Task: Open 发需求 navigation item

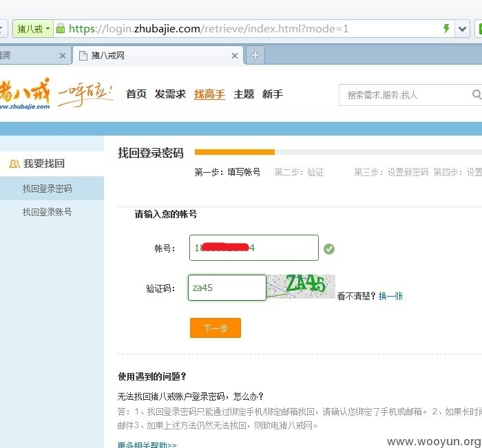Action: 170,94
